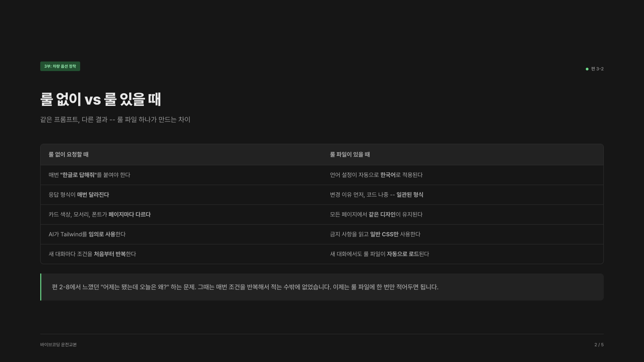Click the footer text 바이브코딩 운전교본
Image resolution: width=644 pixels, height=362 pixels.
[x=58, y=345]
